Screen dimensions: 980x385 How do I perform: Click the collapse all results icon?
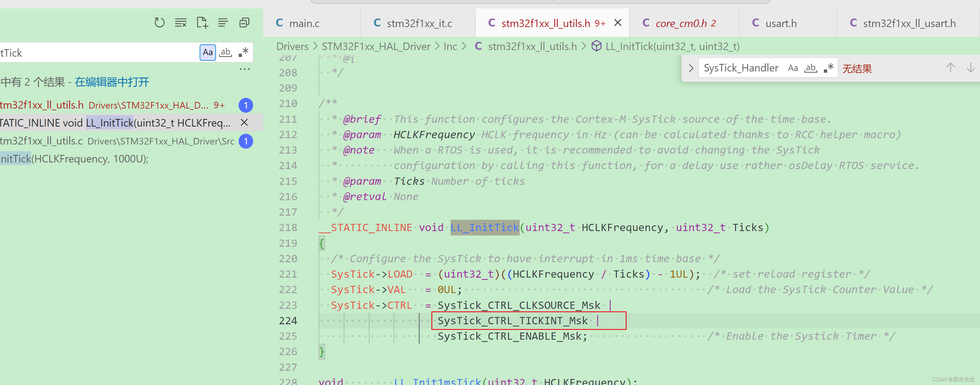(x=244, y=23)
